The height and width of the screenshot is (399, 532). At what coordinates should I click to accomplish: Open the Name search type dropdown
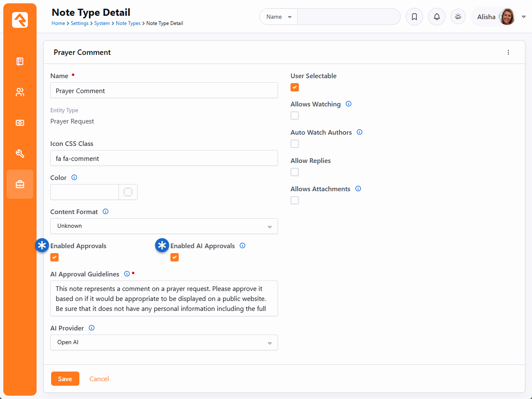tap(278, 17)
